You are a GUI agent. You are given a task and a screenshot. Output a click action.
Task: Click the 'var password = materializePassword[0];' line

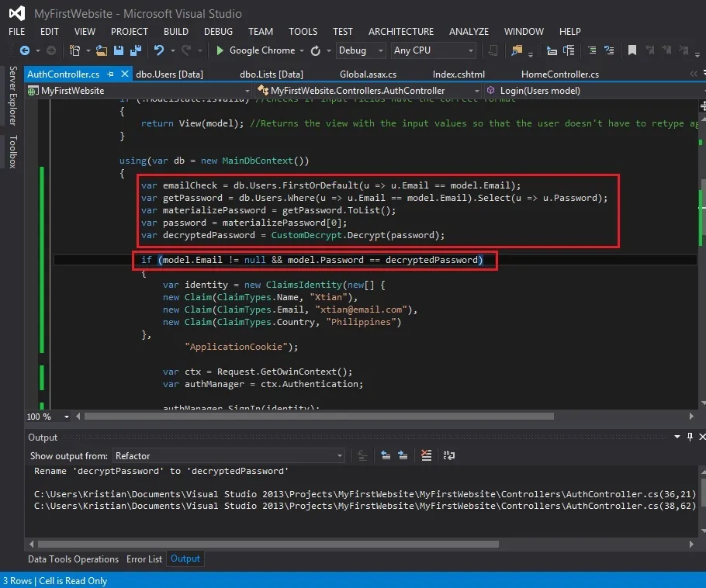pyautogui.click(x=244, y=223)
